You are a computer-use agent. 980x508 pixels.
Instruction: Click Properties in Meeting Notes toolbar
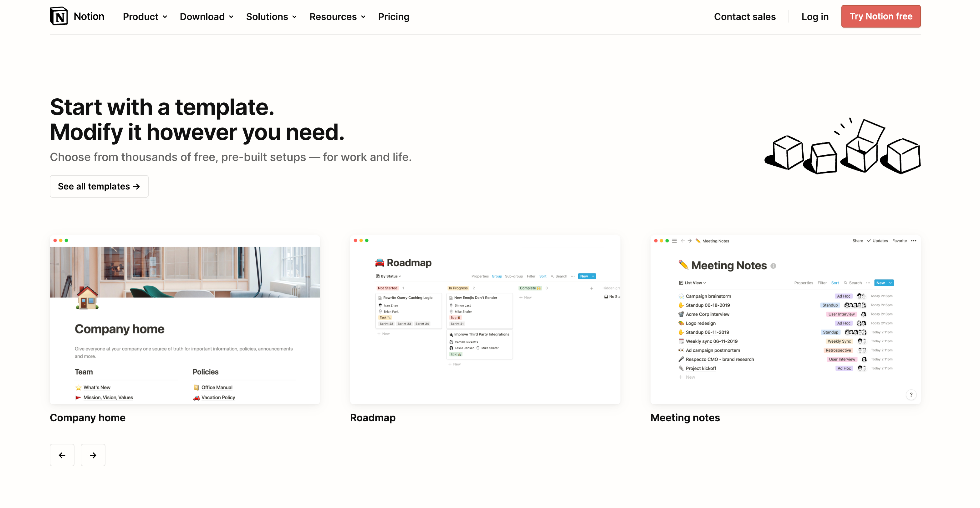pyautogui.click(x=803, y=283)
